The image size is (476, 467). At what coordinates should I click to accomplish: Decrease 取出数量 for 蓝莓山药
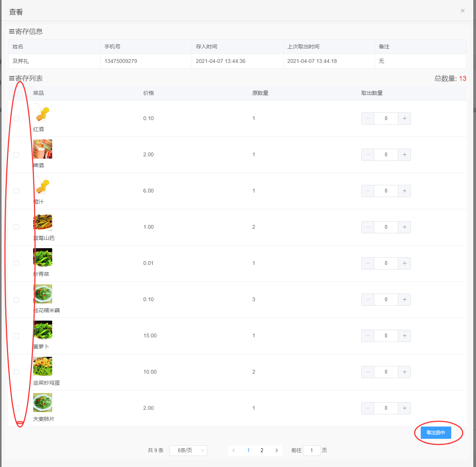click(368, 227)
